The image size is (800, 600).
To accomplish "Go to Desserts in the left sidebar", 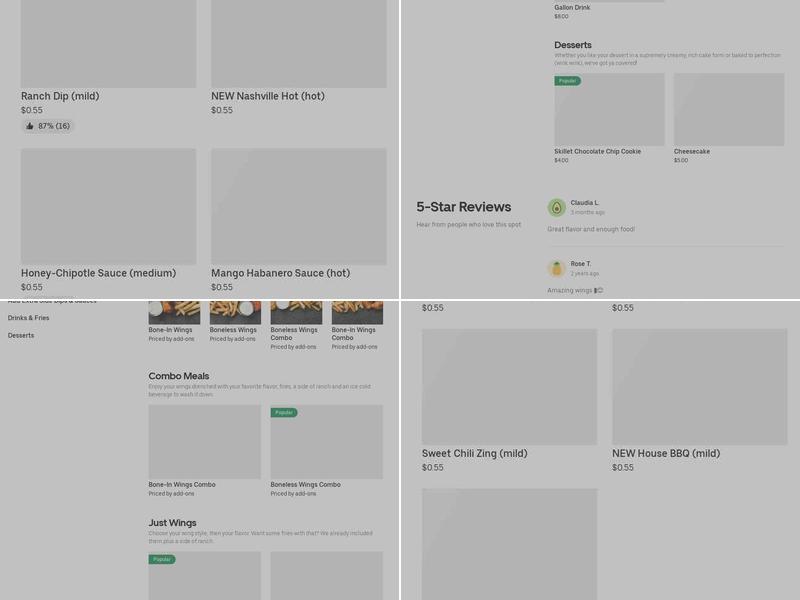I will tap(21, 335).
